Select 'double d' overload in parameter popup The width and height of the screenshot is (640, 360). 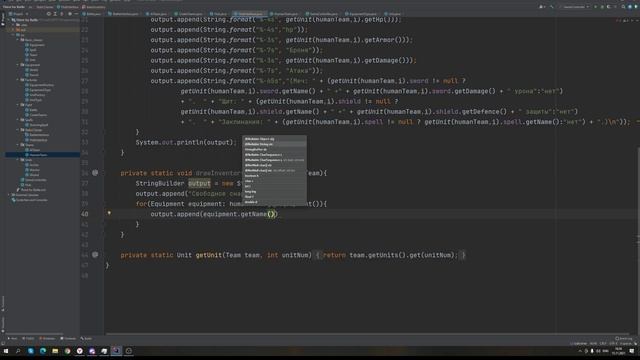pyautogui.click(x=274, y=202)
